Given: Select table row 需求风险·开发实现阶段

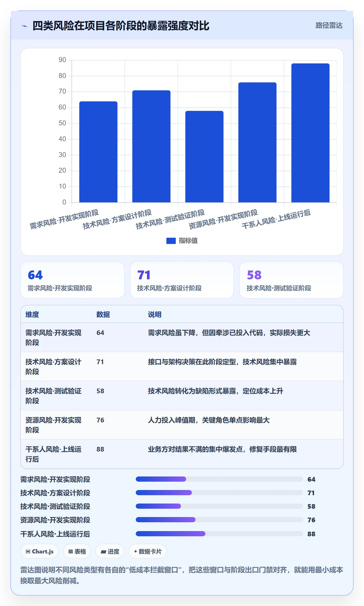Looking at the screenshot, I should (x=182, y=338).
